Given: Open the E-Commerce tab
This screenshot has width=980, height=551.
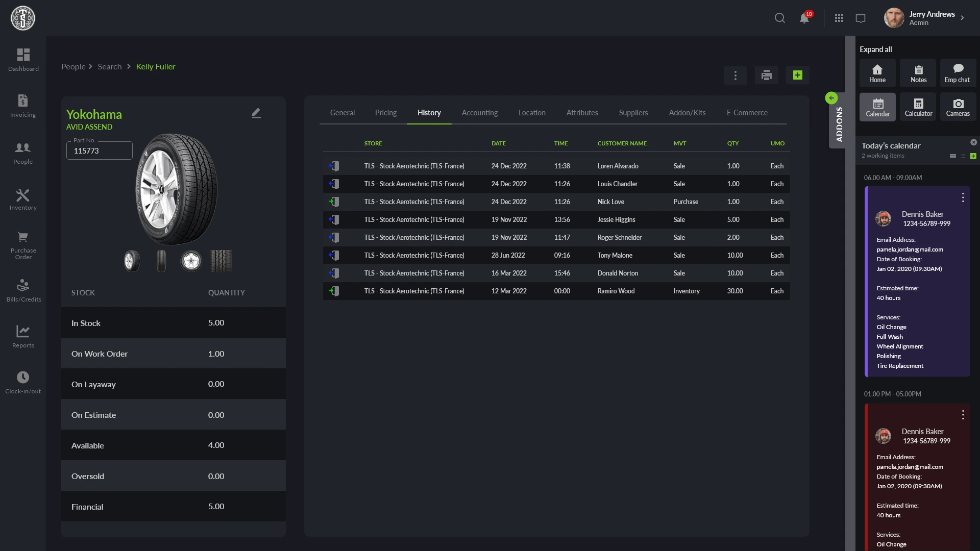Looking at the screenshot, I should 747,113.
